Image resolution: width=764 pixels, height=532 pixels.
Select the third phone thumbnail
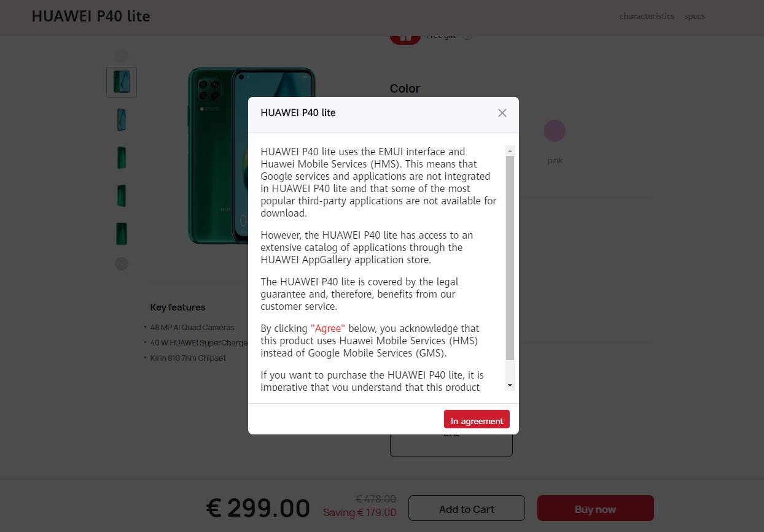pos(122,158)
